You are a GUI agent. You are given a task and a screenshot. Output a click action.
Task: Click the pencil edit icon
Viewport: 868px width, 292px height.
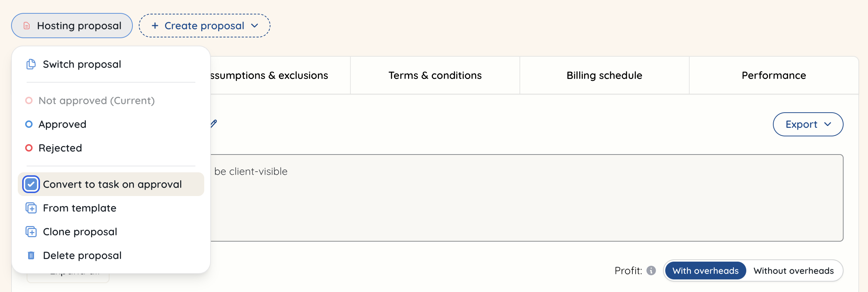tap(213, 124)
